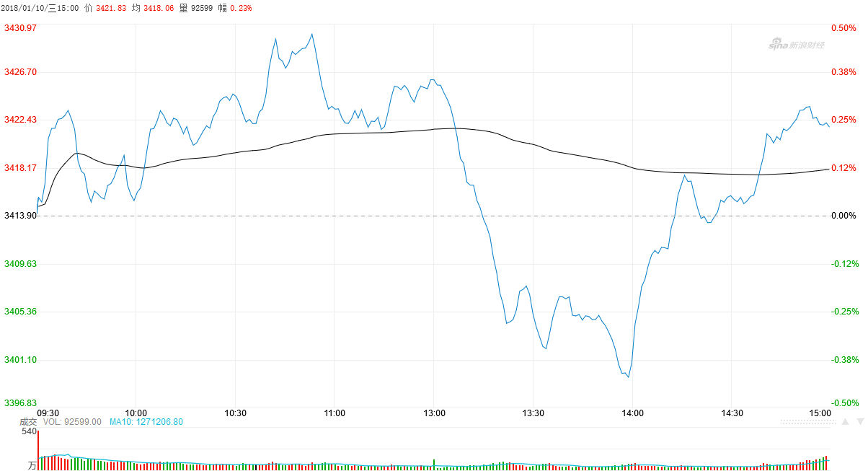
Task: Click the Sina Finance watermark logo
Action: tap(796, 45)
